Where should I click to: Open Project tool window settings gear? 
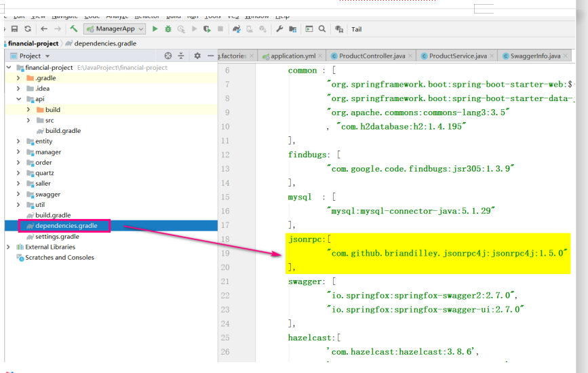197,56
